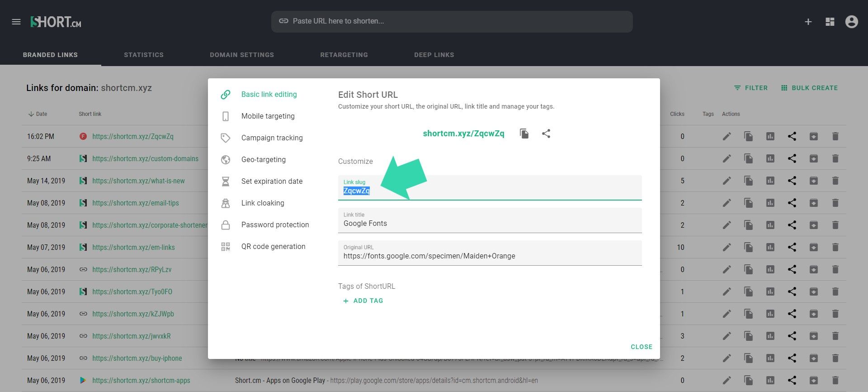This screenshot has width=868, height=392.
Task: Open the Statistics tab
Action: tap(144, 55)
